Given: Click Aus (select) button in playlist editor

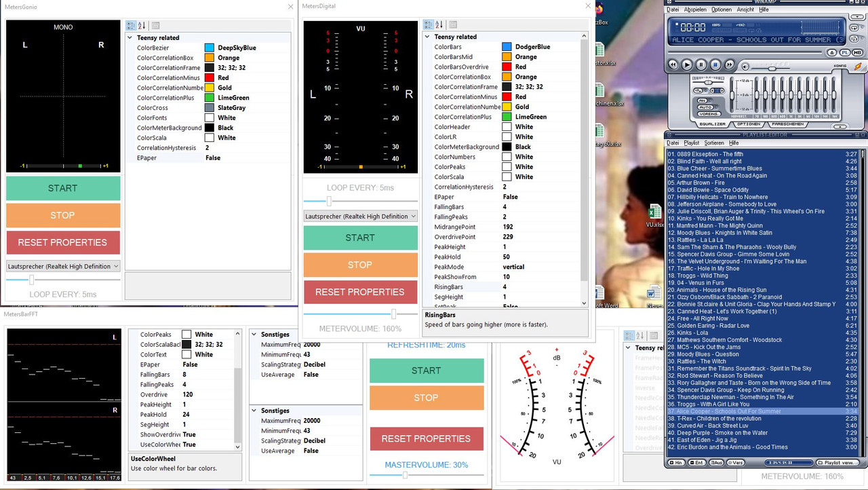Looking at the screenshot, I should coord(716,462).
